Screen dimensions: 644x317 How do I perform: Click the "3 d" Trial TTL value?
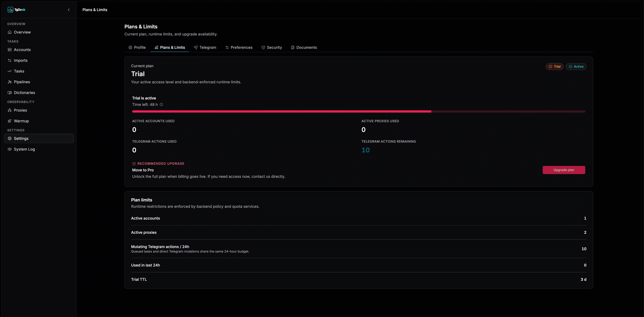(x=583, y=279)
